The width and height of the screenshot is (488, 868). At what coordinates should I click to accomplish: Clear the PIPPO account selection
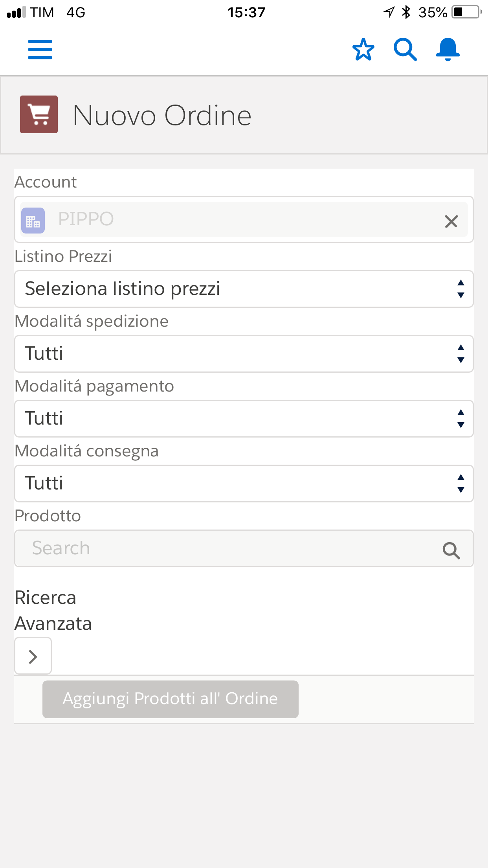click(x=451, y=221)
